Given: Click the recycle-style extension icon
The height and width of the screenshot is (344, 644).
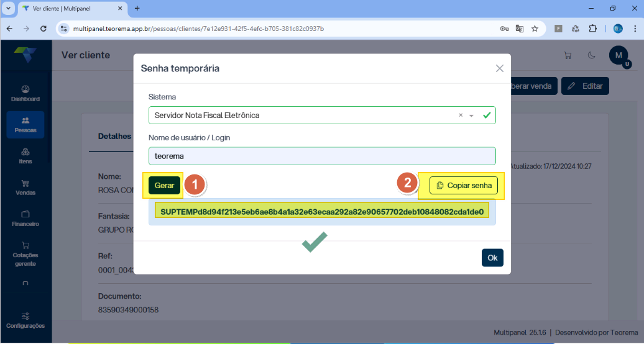Looking at the screenshot, I should click(576, 29).
